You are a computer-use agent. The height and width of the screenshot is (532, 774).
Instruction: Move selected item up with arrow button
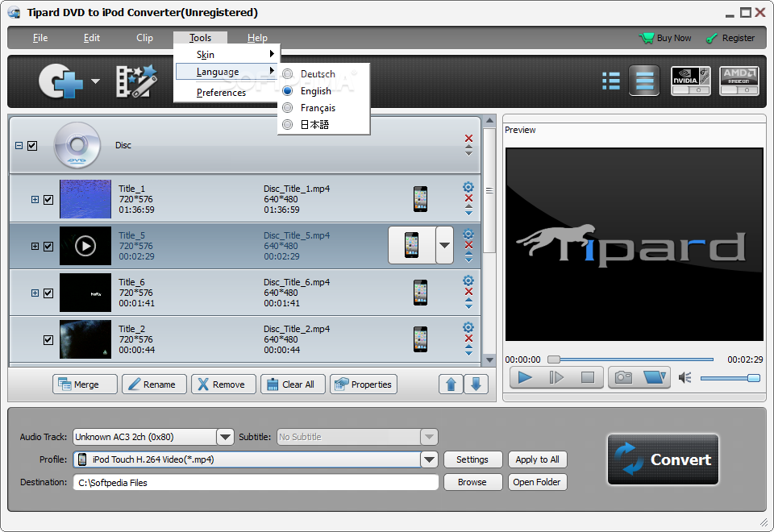pos(451,384)
